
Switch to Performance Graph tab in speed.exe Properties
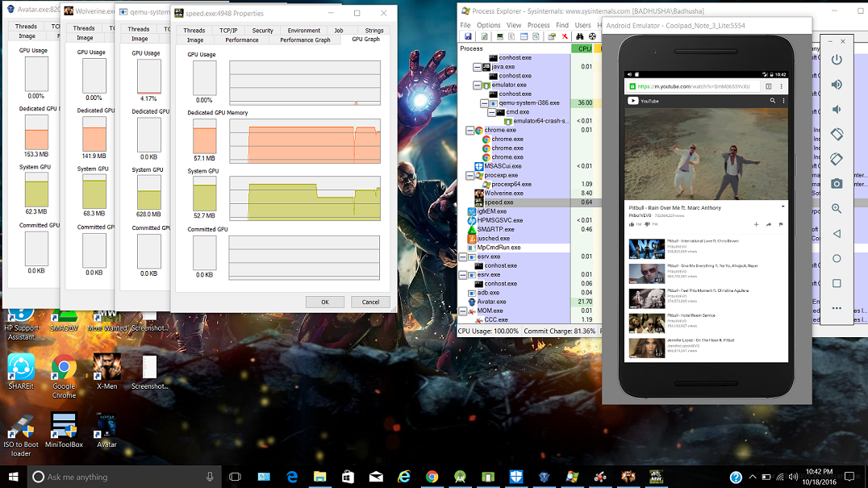(305, 40)
